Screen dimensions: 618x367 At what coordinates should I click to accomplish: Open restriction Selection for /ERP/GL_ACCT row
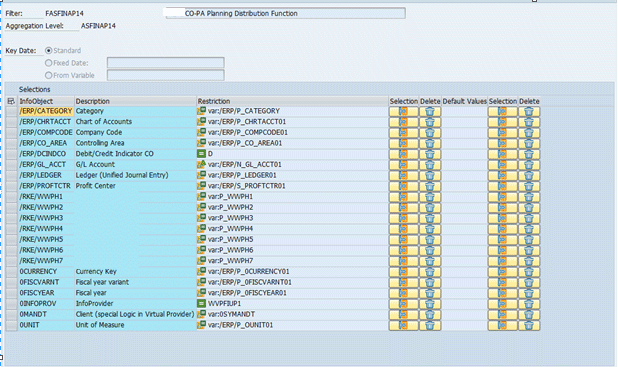pyautogui.click(x=404, y=165)
